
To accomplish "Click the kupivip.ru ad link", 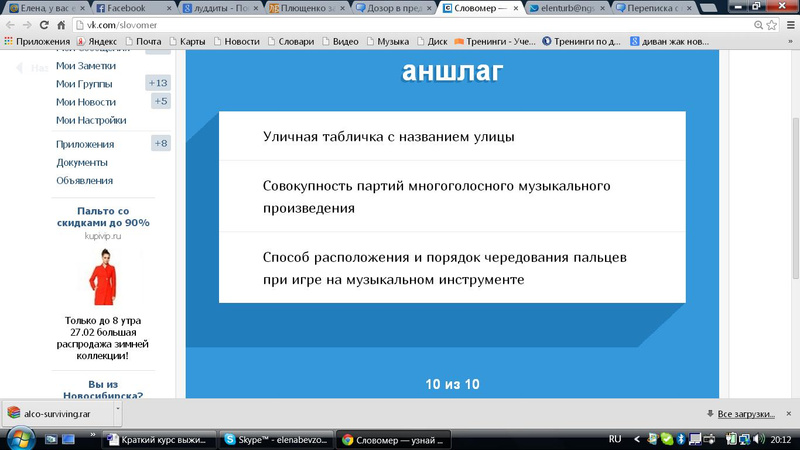I will pos(103,236).
